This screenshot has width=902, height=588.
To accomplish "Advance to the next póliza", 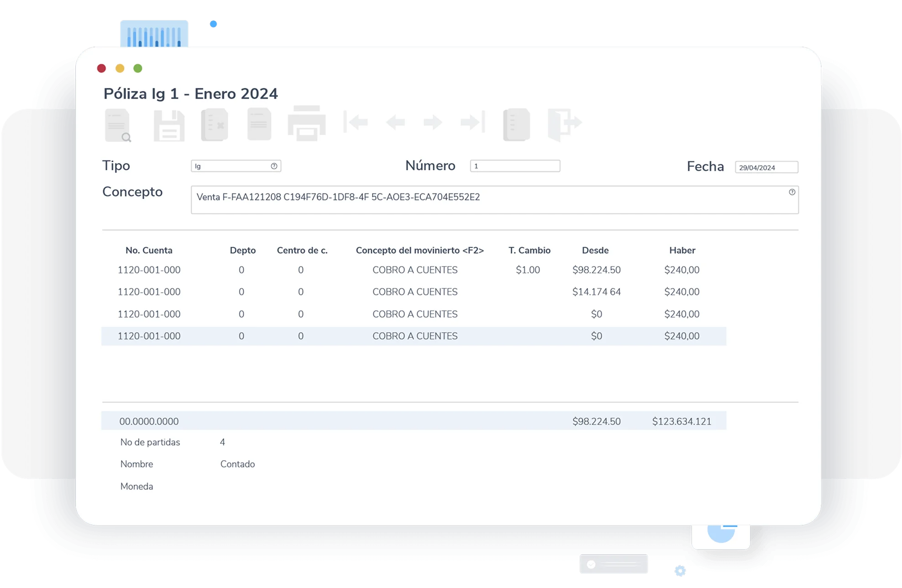I will point(431,122).
